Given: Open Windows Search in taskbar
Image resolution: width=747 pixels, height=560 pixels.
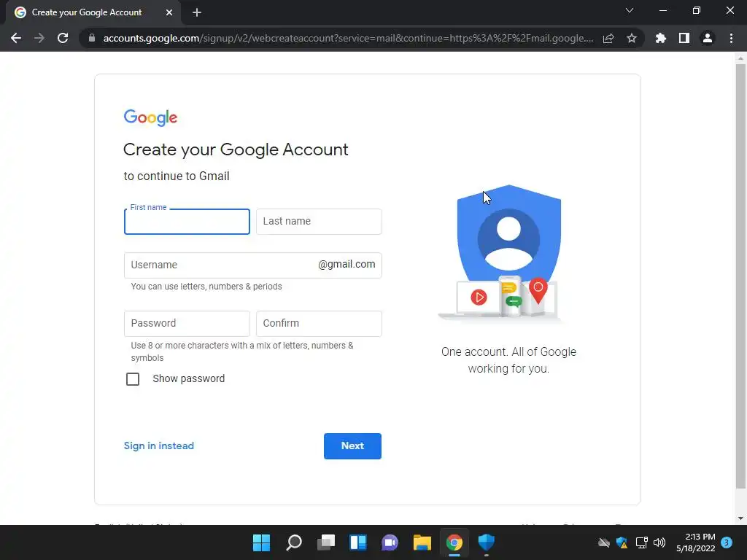Looking at the screenshot, I should click(294, 542).
